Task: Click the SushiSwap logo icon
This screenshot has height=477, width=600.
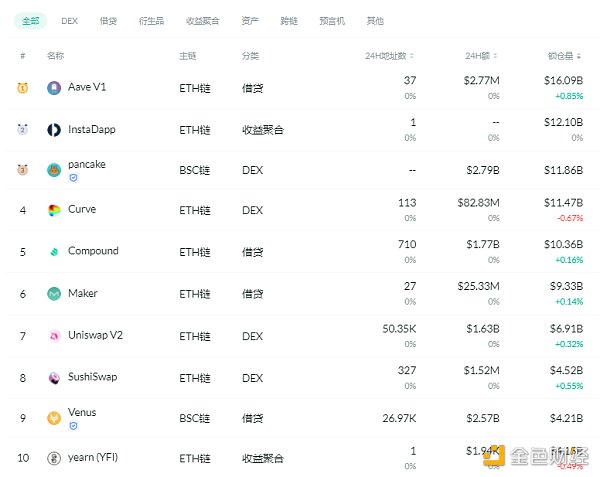Action: 54,378
